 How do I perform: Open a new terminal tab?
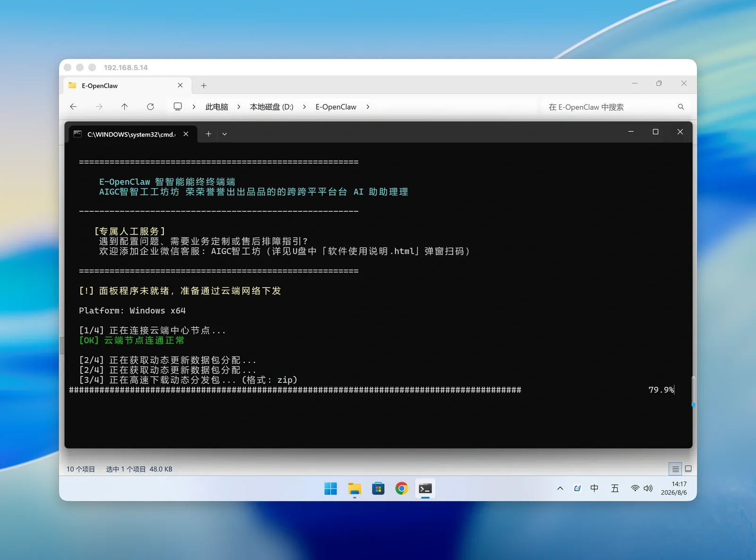tap(208, 134)
